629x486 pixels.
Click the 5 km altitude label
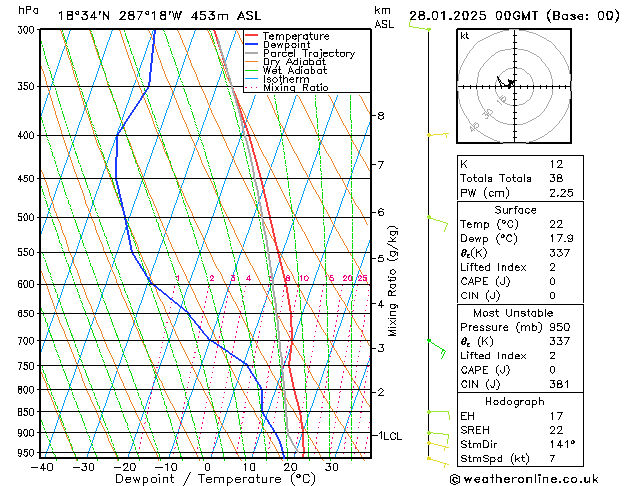coord(381,258)
